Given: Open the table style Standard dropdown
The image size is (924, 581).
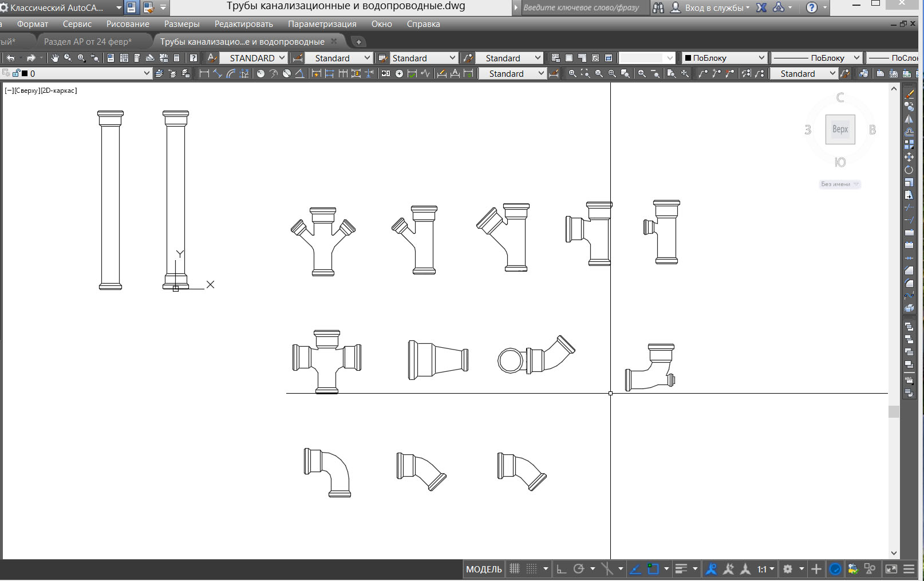Looking at the screenshot, I should pos(423,58).
